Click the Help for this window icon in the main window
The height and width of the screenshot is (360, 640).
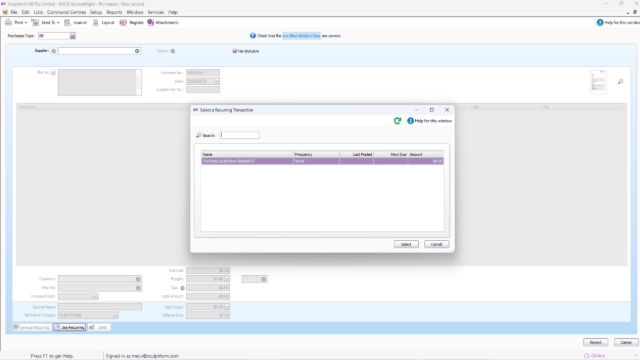tap(600, 22)
